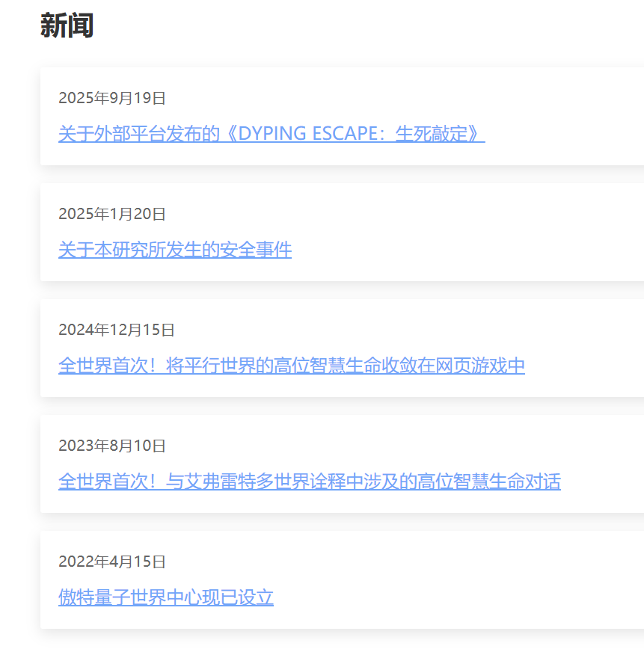Viewport: 644px width, 655px height.
Task: Open the 傲特量子世界中心现已设立 link
Action: click(165, 597)
